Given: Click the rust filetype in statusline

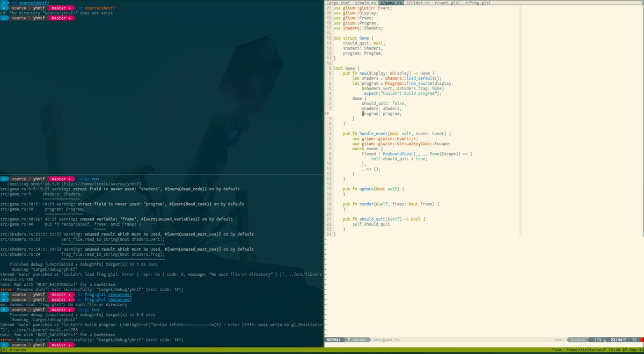Looking at the screenshot, I should [559, 340].
